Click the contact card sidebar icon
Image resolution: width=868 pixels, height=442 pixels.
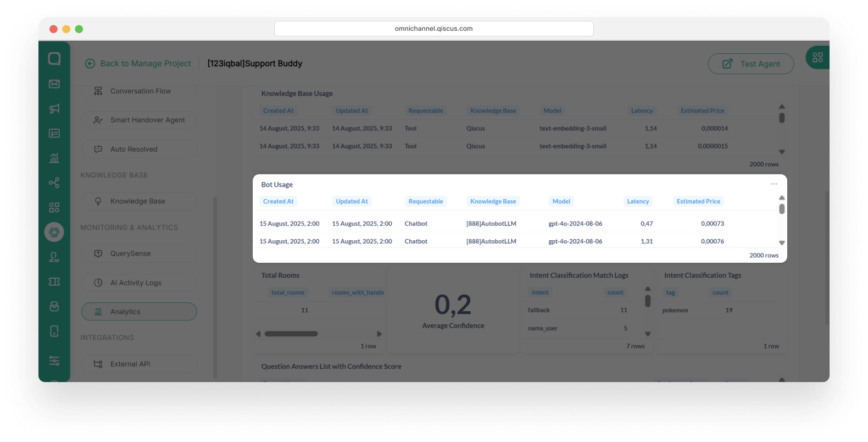click(x=54, y=134)
